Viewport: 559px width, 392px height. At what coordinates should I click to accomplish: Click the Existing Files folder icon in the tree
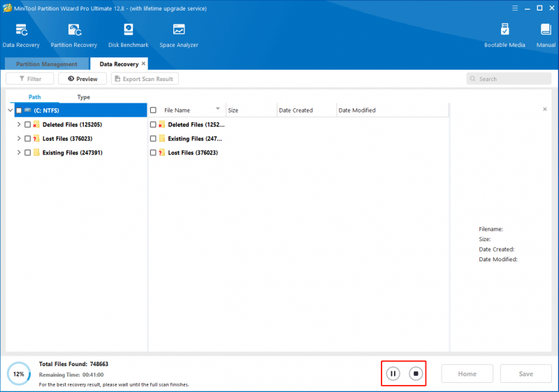coord(36,152)
